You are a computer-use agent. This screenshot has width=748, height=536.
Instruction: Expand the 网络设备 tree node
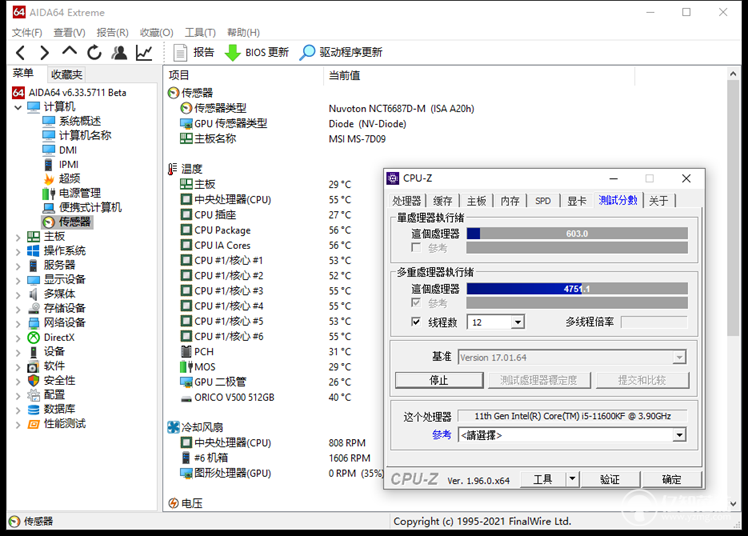(18, 323)
